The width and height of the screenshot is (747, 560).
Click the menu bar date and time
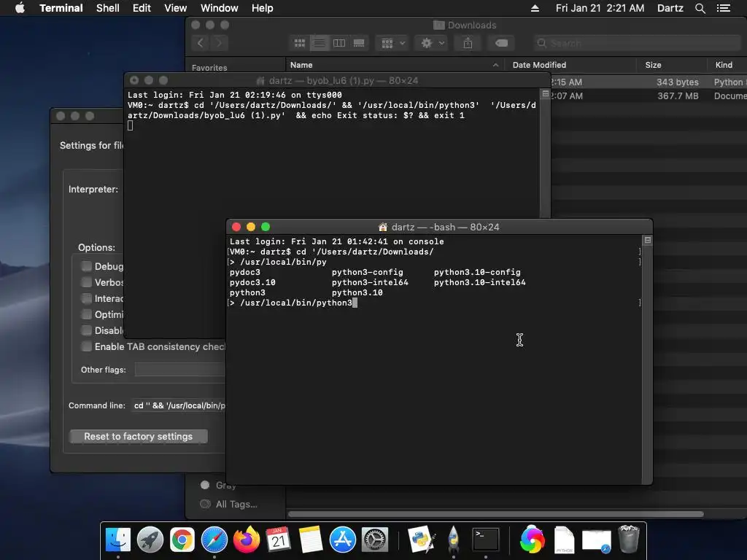(600, 8)
